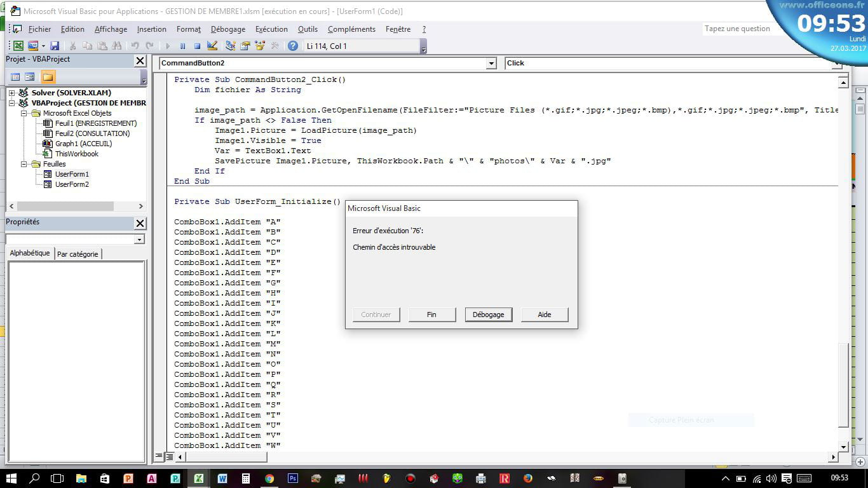The height and width of the screenshot is (488, 868).
Task: Open the Project Explorer toolbar icon
Action: 230,46
